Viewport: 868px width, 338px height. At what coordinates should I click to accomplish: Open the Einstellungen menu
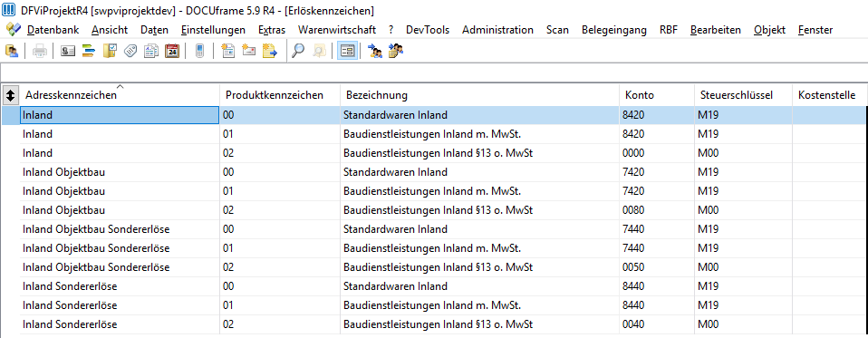point(213,30)
